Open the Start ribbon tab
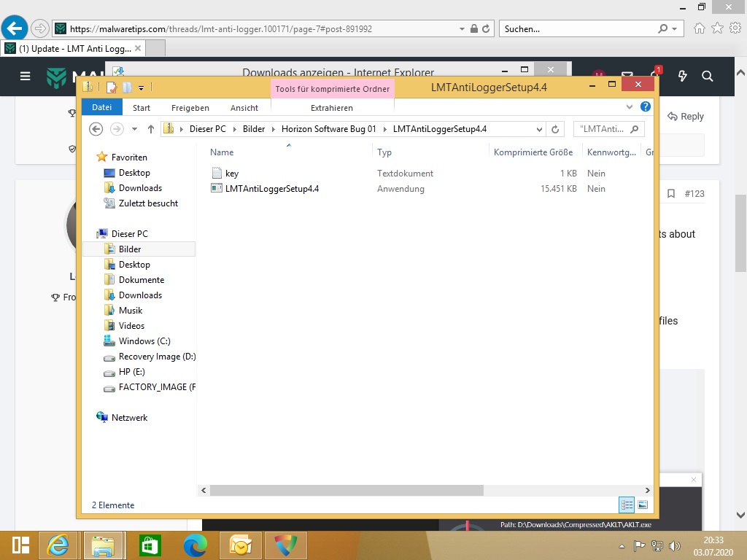 142,108
